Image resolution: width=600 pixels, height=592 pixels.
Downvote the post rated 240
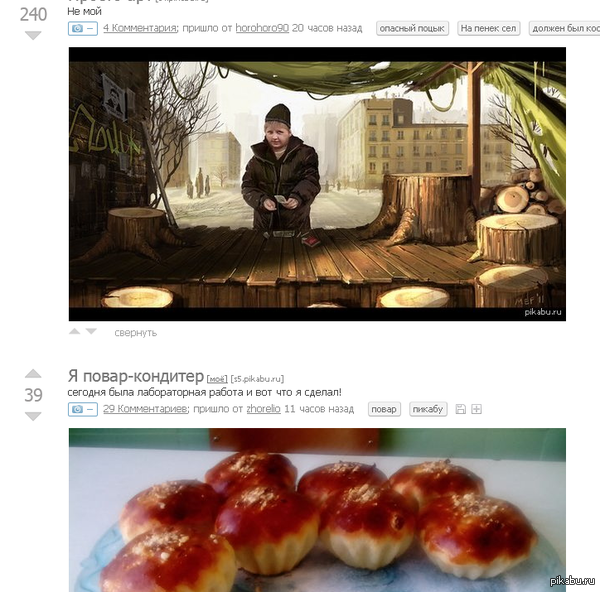(x=33, y=36)
